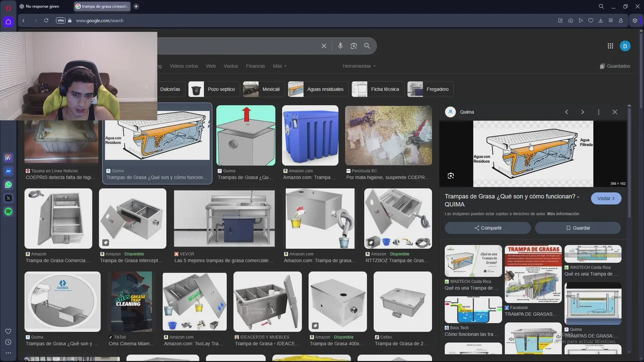Open the Opera sidebar home button
644x362 pixels.
[8, 22]
